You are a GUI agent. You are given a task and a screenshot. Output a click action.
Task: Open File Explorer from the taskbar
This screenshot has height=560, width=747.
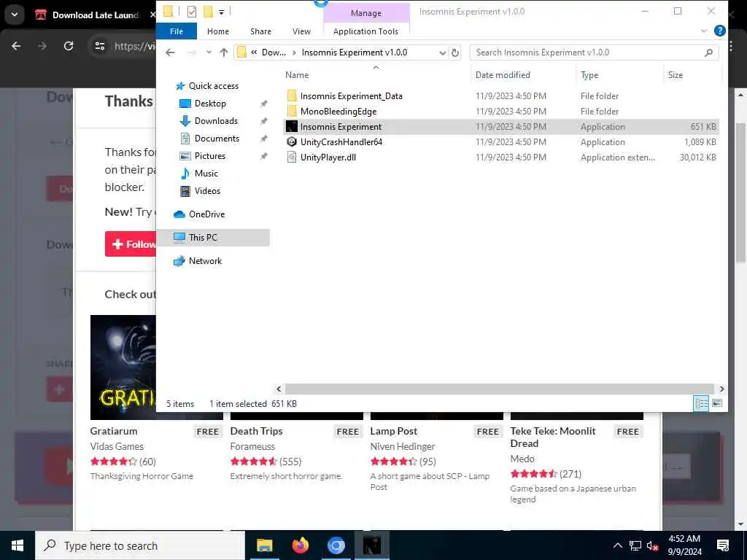pyautogui.click(x=264, y=545)
